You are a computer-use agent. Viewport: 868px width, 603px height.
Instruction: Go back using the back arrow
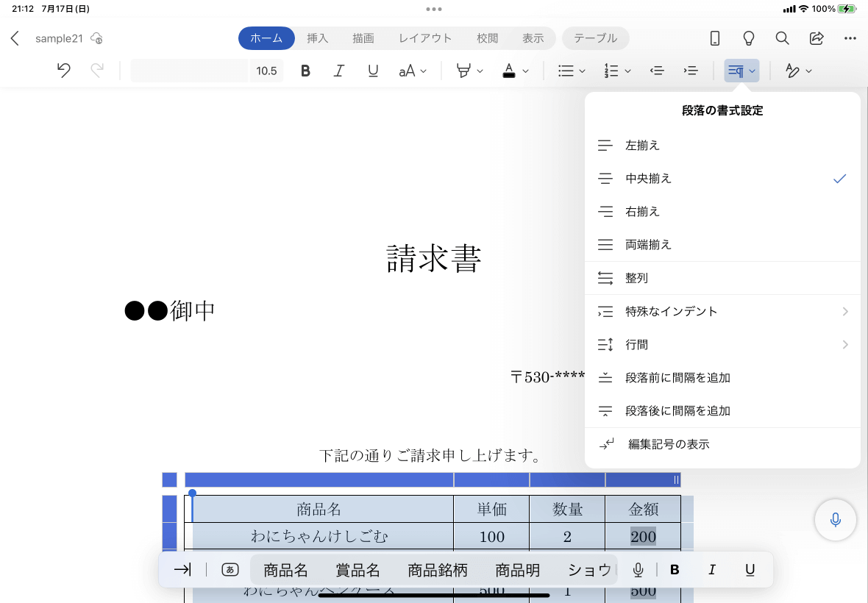15,38
